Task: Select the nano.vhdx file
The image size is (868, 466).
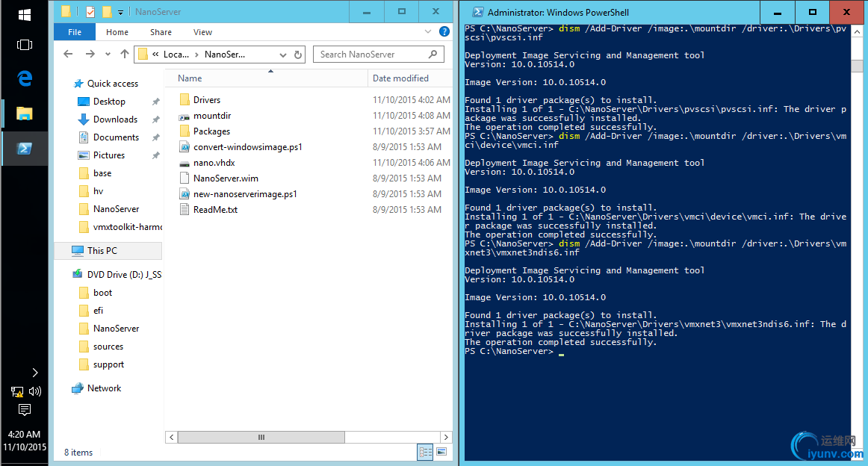Action: pos(214,163)
